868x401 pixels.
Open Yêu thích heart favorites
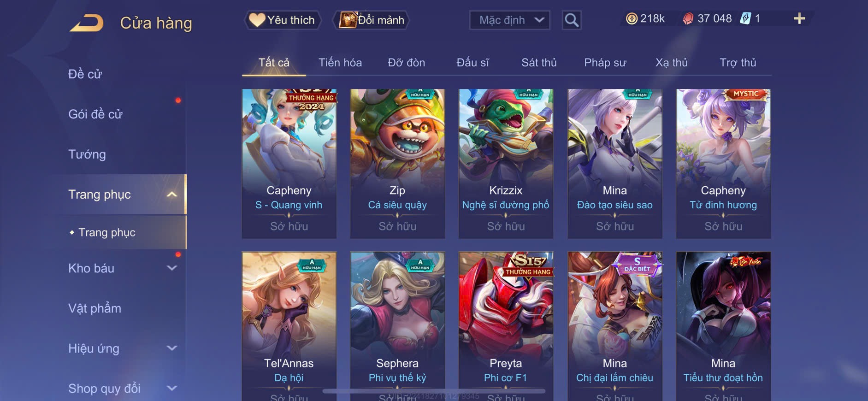click(x=282, y=20)
